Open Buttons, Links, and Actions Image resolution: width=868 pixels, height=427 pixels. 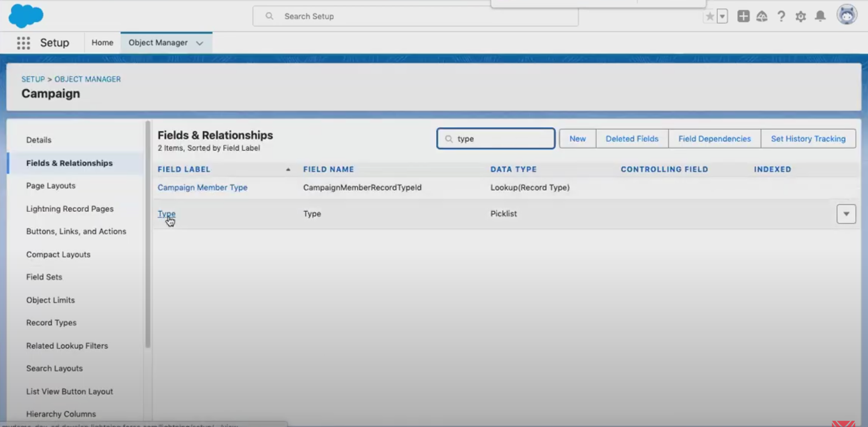click(76, 231)
